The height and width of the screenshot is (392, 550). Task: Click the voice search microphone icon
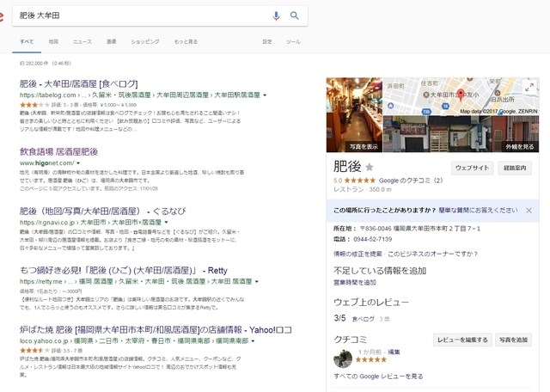click(276, 15)
